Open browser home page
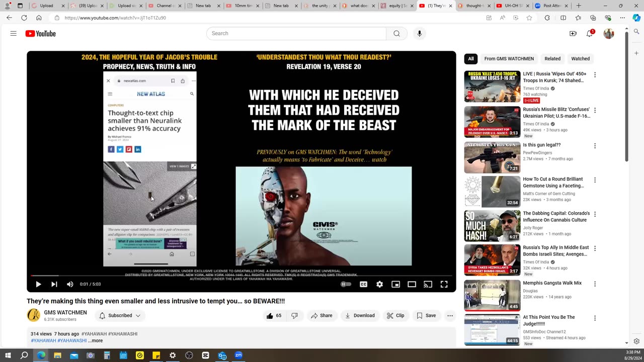 coord(39,18)
